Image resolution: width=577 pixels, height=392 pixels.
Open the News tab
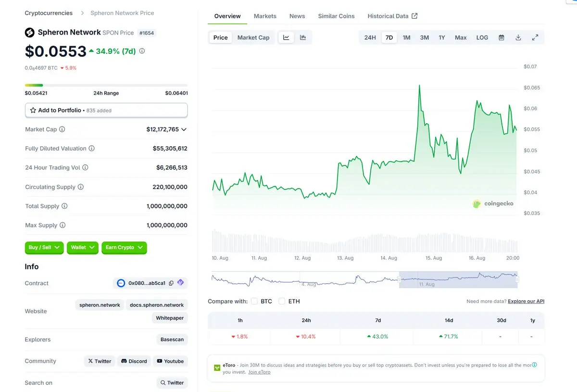[297, 16]
